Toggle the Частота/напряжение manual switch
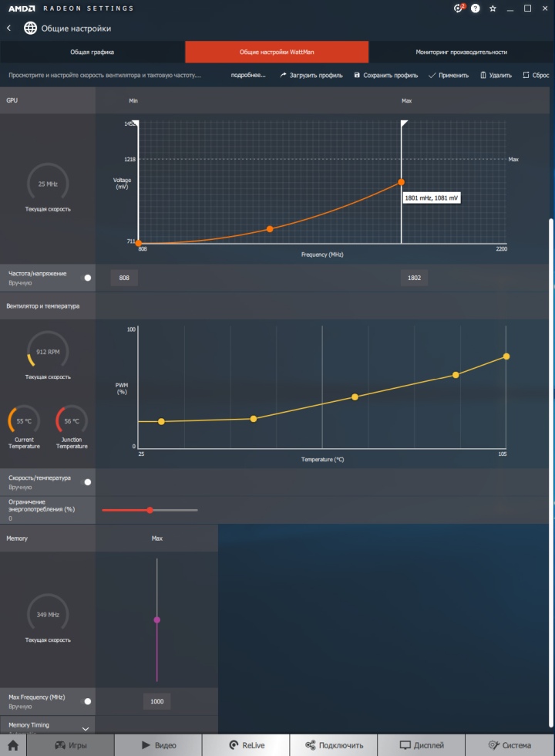 click(x=86, y=278)
